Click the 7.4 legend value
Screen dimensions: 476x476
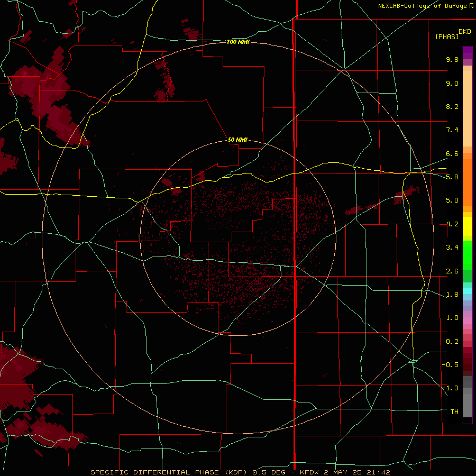[x=452, y=130]
